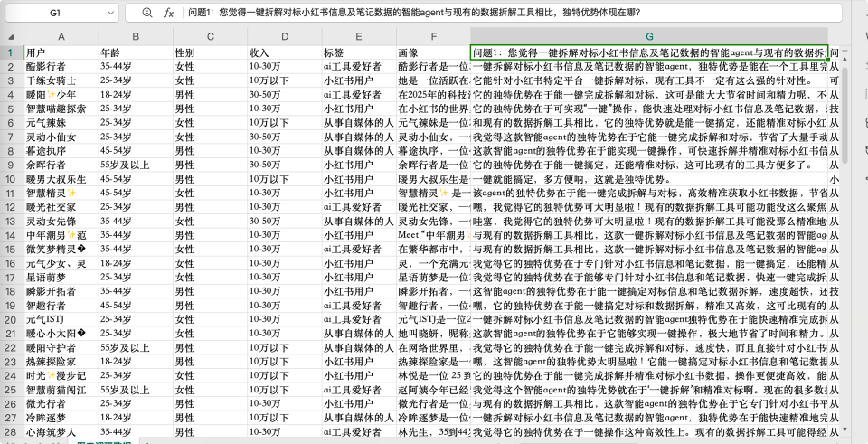868x444 pixels.
Task: Select the cell 干练女骑士
Action: click(61, 80)
